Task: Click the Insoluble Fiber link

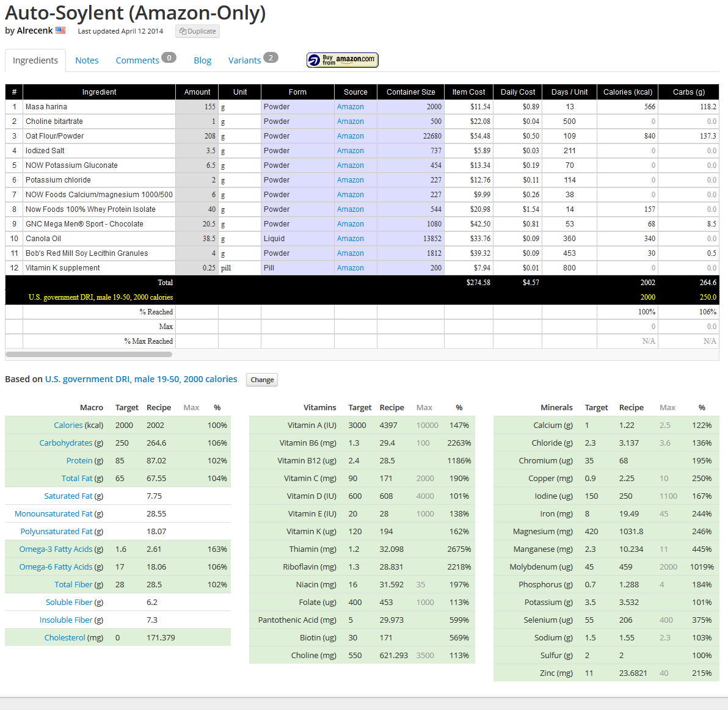Action: pos(66,620)
